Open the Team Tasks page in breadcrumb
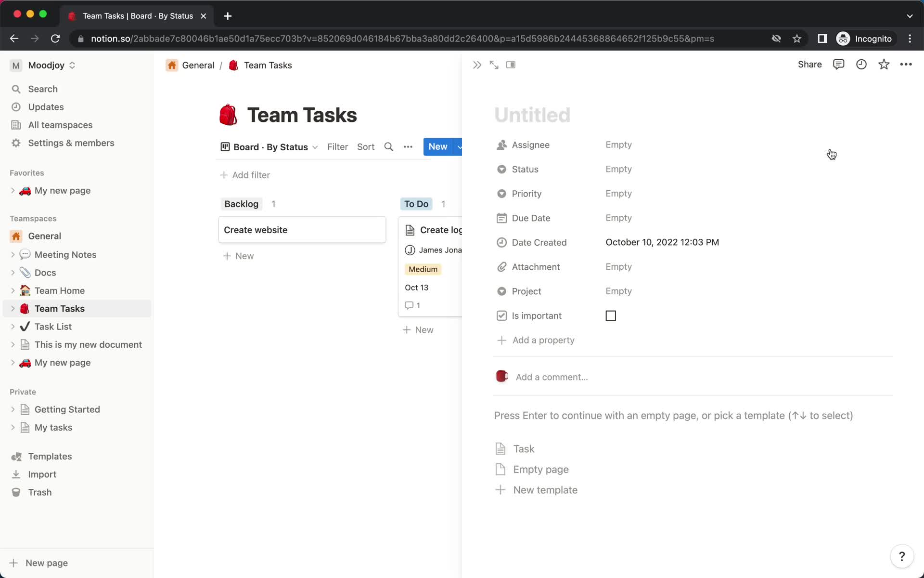This screenshot has width=924, height=578. 268,65
